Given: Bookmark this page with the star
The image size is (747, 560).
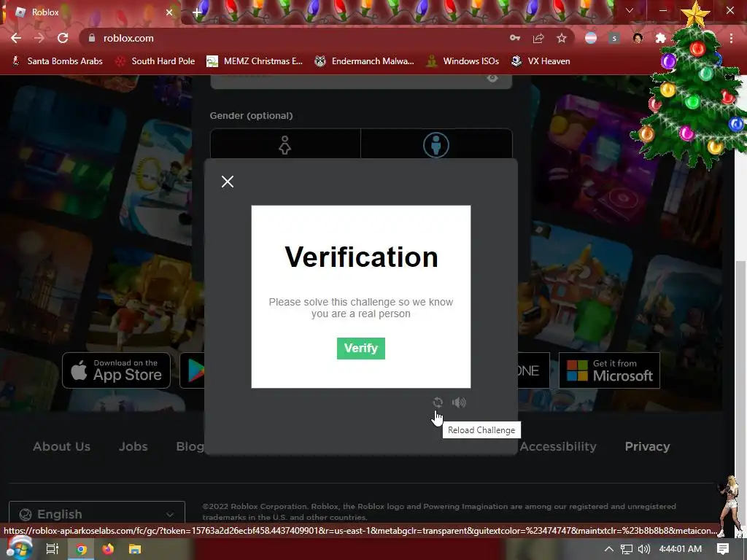Looking at the screenshot, I should tap(562, 38).
